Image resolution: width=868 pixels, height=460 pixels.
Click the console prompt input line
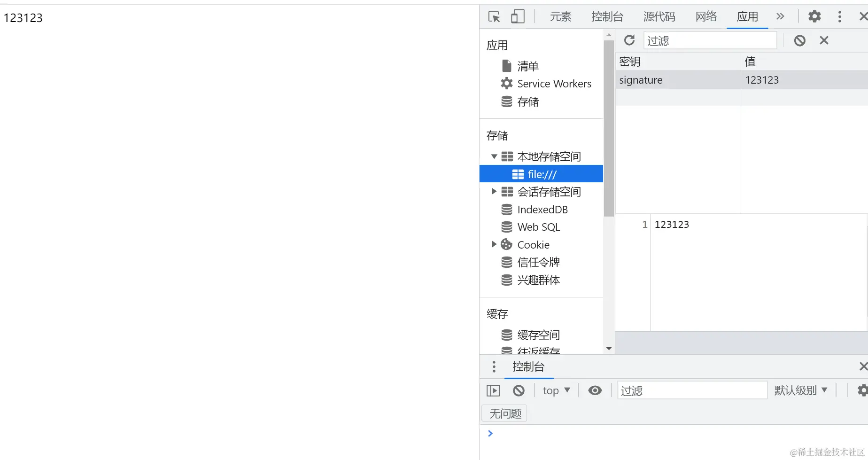pos(679,433)
